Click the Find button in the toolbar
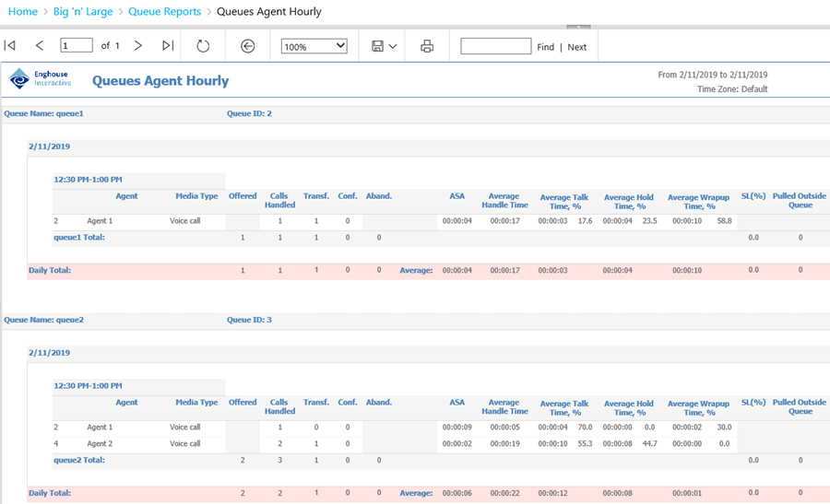Viewport: 830px width, 504px height. coord(546,47)
